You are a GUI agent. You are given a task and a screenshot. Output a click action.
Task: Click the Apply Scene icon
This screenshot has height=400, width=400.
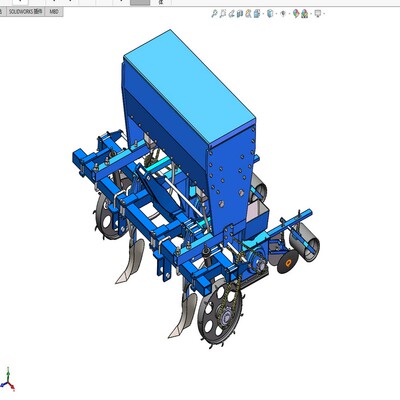tap(304, 14)
